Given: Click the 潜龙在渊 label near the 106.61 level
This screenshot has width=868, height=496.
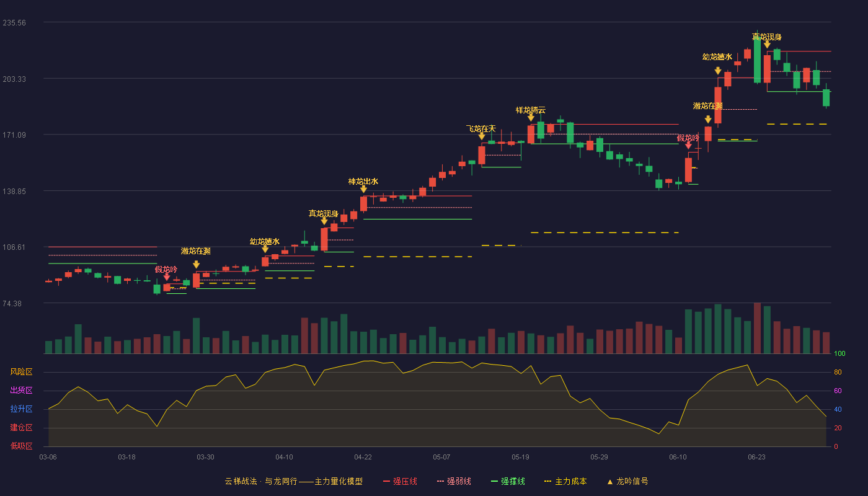Looking at the screenshot, I should pos(196,251).
